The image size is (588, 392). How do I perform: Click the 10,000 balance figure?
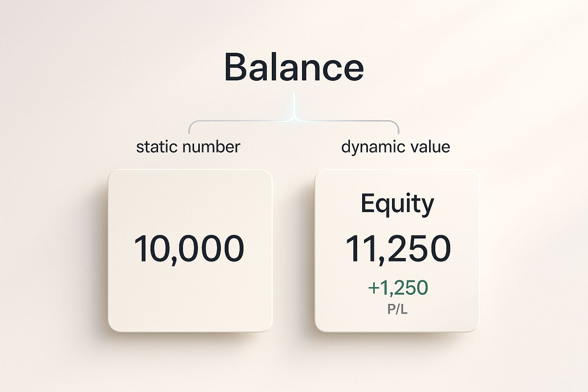point(189,249)
